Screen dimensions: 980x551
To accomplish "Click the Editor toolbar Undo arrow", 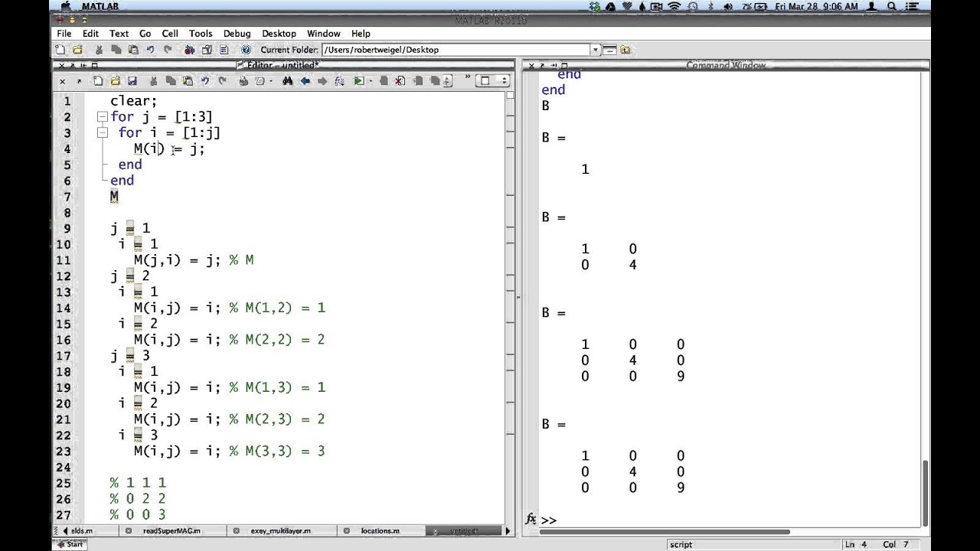I will click(x=205, y=80).
